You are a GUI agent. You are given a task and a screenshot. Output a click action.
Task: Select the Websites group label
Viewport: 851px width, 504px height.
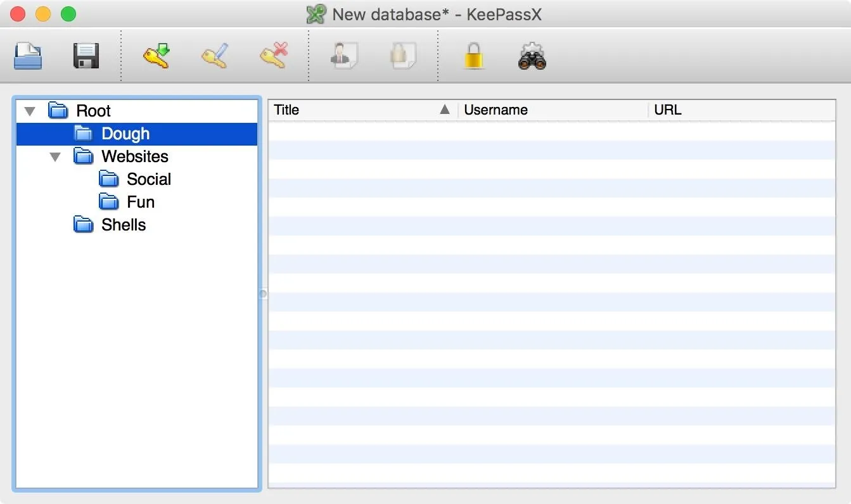135,156
